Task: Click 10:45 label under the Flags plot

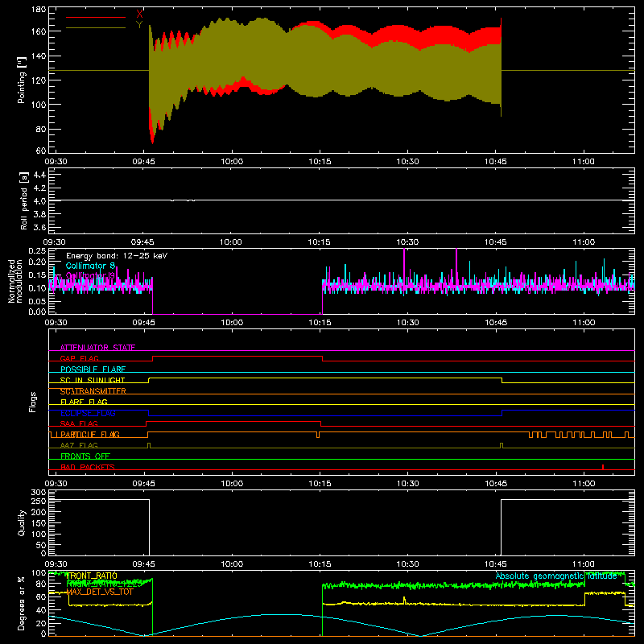Action: [x=496, y=484]
